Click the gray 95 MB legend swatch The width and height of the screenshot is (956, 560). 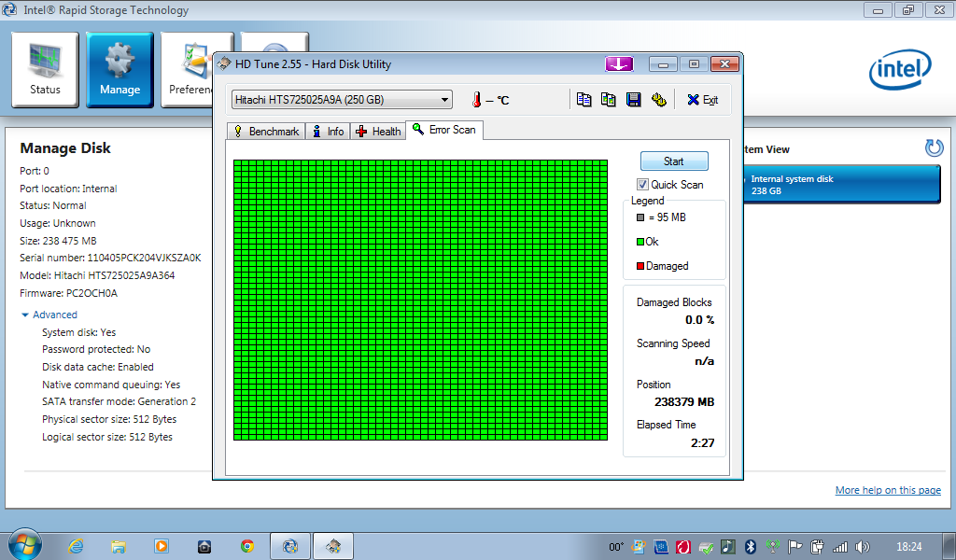640,217
